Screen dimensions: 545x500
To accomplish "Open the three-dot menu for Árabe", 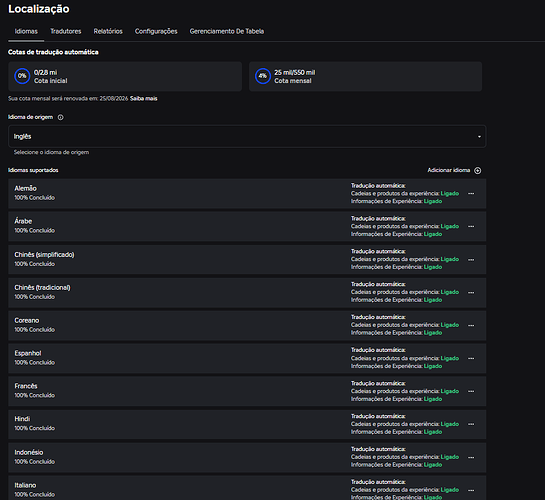I will (x=471, y=227).
